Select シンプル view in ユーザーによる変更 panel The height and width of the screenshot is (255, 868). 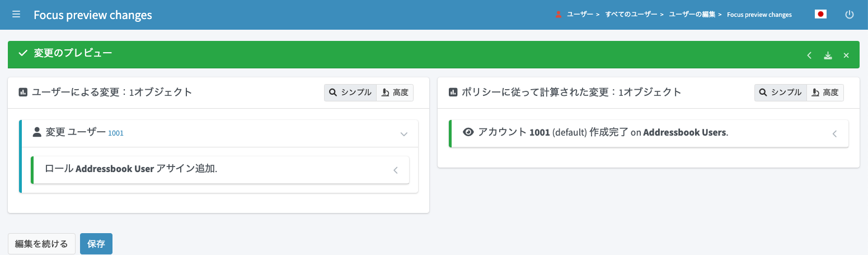350,92
